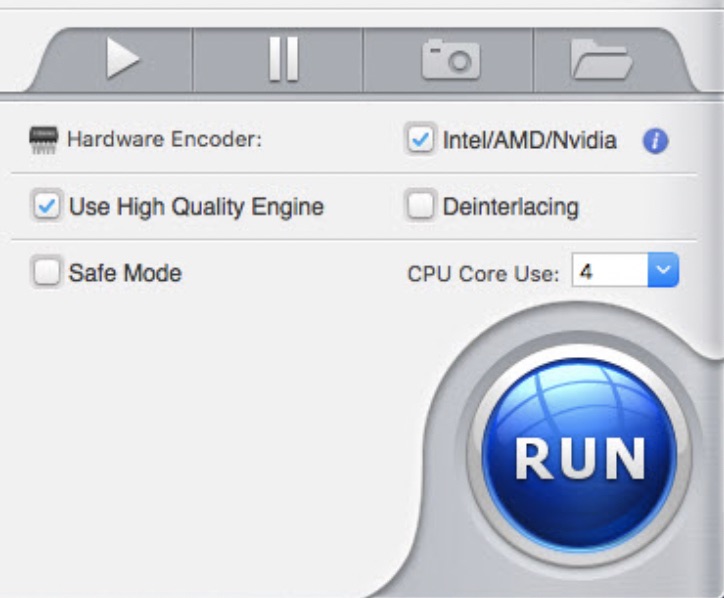724x598 pixels.
Task: Open the output folder icon
Action: click(x=601, y=60)
